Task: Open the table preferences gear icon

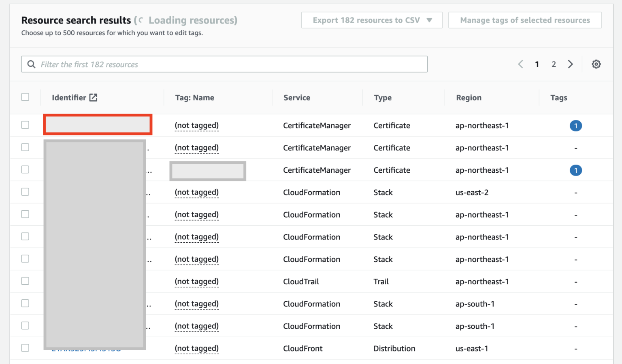Action: coord(596,64)
